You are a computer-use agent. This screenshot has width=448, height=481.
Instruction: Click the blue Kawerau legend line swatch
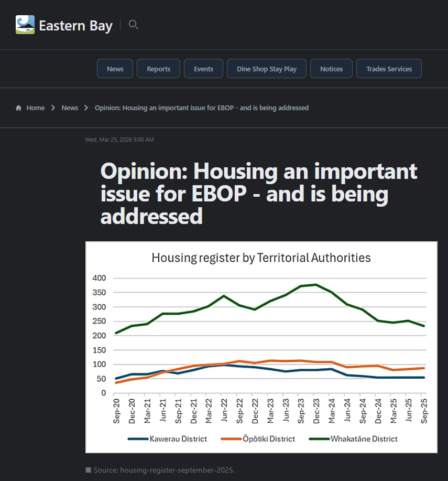click(138, 439)
